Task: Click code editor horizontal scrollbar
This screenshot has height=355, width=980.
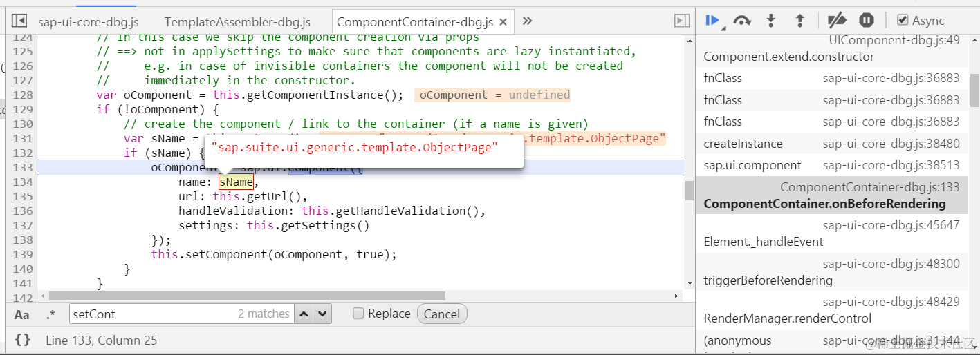Action: point(247,296)
